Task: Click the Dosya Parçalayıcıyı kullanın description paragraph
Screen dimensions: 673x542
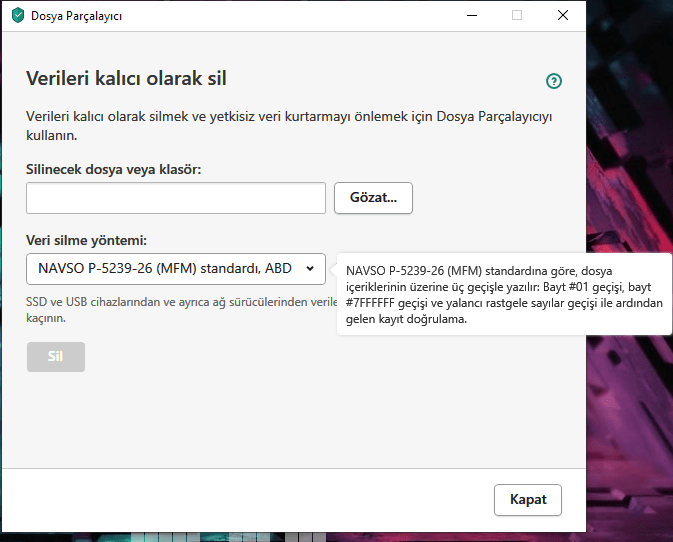Action: pos(289,126)
